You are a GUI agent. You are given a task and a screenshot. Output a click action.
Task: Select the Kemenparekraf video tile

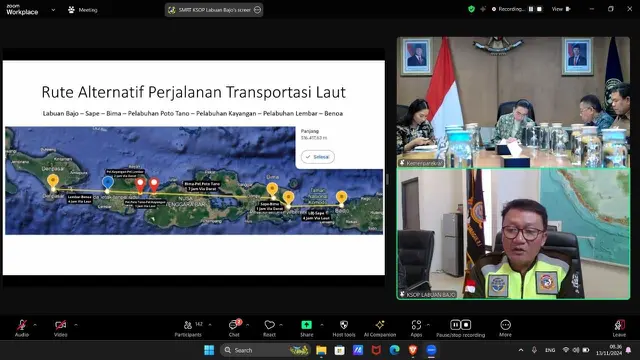pyautogui.click(x=513, y=102)
